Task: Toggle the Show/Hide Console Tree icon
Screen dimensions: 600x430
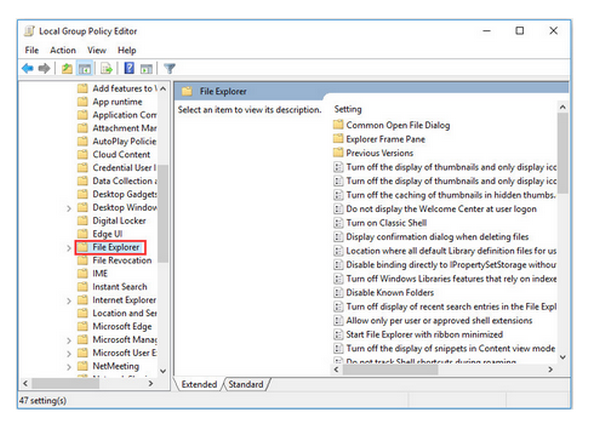Action: tap(84, 68)
